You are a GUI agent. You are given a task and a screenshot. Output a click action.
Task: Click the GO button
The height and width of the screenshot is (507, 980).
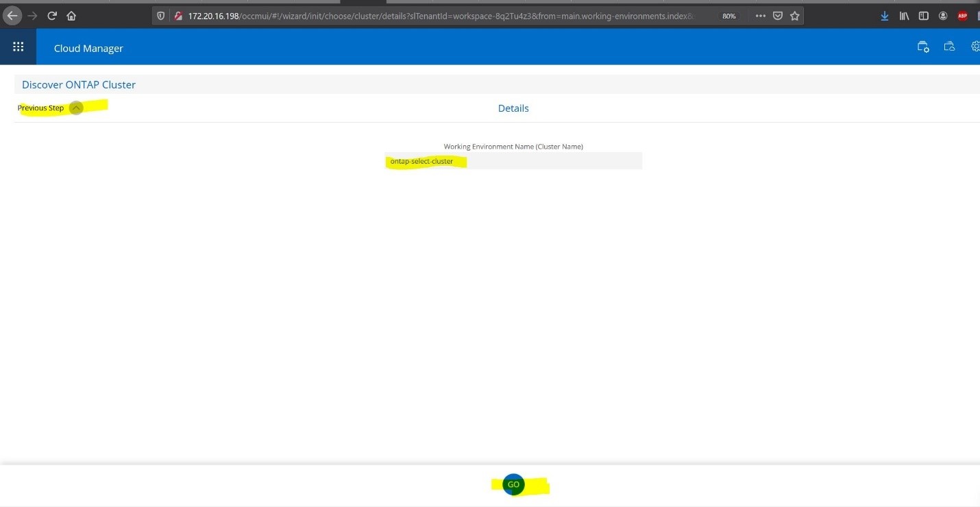pos(513,484)
